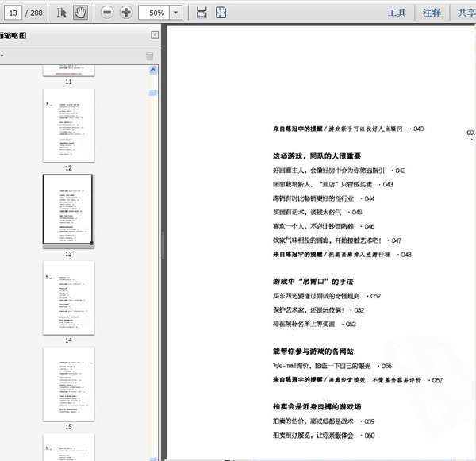Click heading 游戏中“吊胃口”的手法
This screenshot has height=461, width=476.
click(313, 282)
